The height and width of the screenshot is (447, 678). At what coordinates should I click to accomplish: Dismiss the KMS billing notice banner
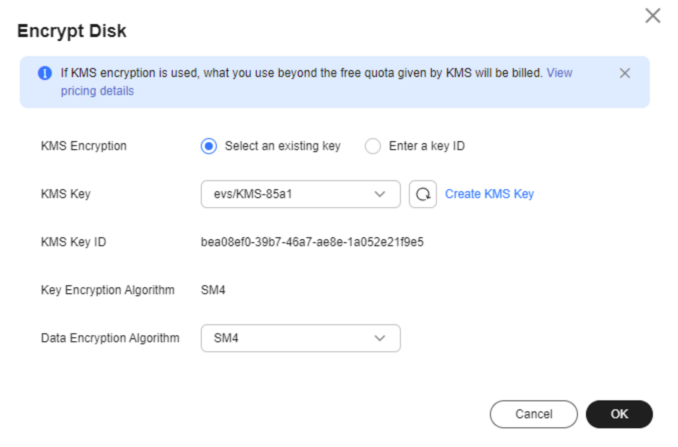coord(624,73)
